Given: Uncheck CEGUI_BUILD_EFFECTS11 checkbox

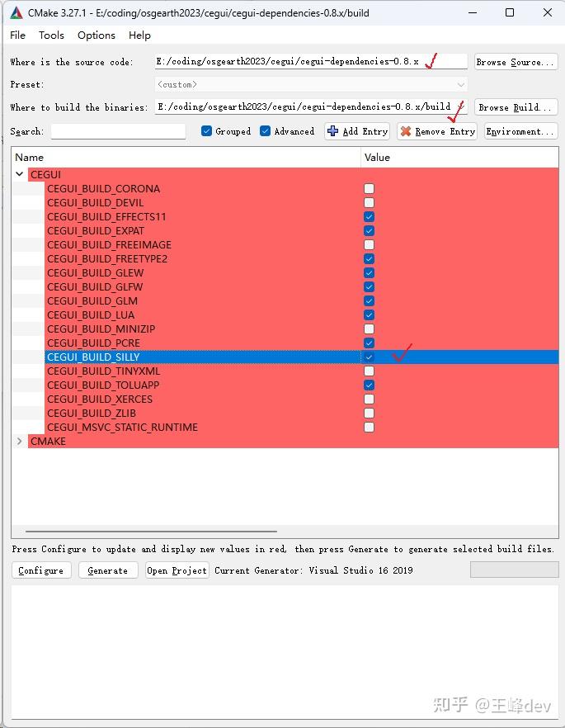Looking at the screenshot, I should point(369,216).
